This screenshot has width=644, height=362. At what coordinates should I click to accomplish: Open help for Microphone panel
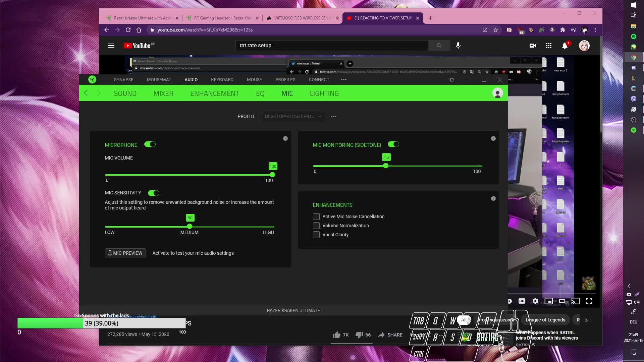click(x=285, y=138)
